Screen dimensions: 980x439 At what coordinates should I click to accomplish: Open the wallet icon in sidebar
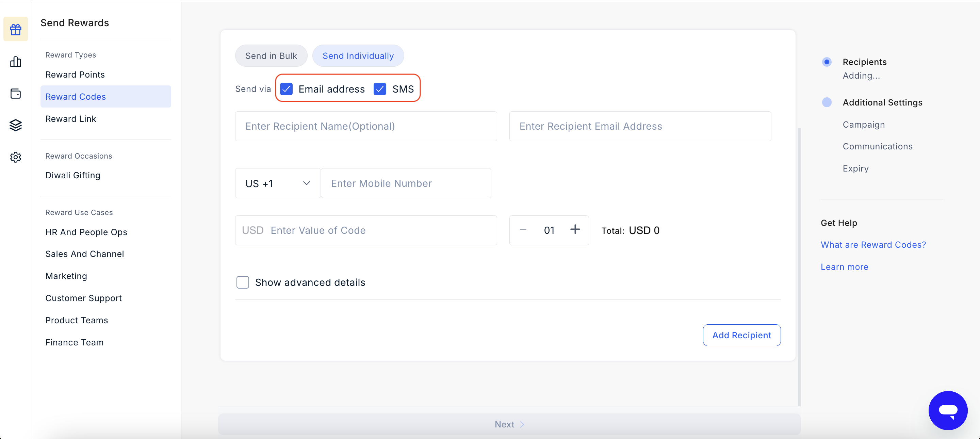pyautogui.click(x=16, y=94)
